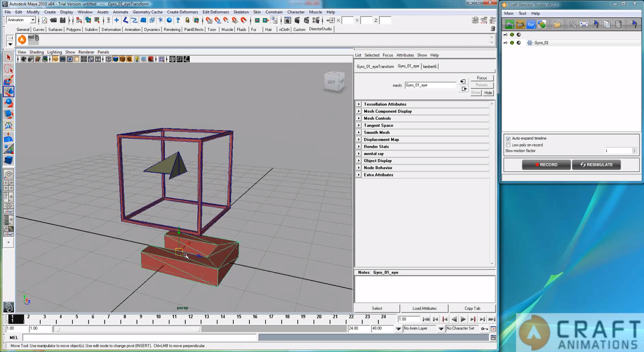The image size is (644, 352).
Task: Pick the Paint Selection tool
Action: [x=9, y=80]
